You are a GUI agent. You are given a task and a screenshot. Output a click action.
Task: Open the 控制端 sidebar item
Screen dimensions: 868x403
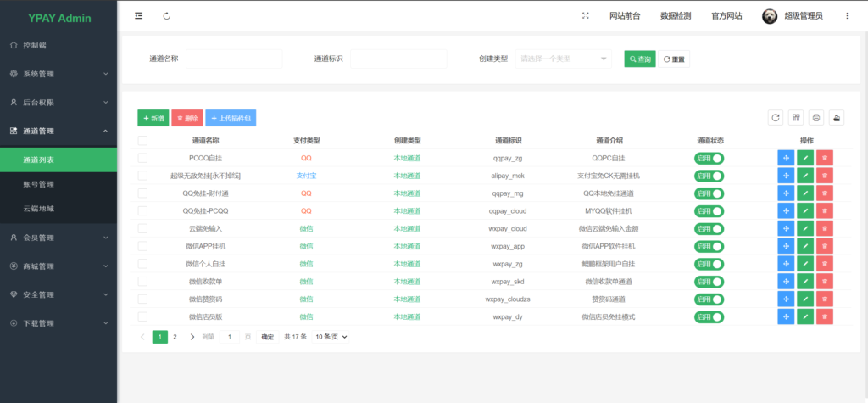[x=58, y=46]
